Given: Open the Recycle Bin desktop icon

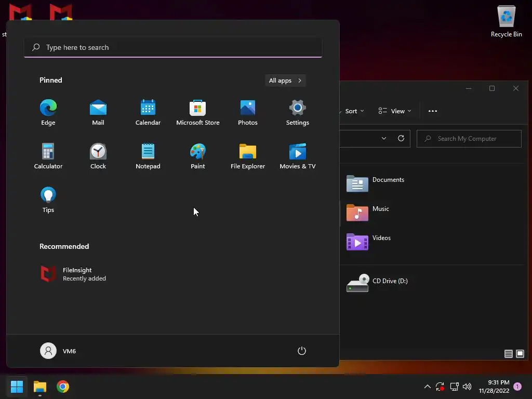Looking at the screenshot, I should tap(506, 21).
